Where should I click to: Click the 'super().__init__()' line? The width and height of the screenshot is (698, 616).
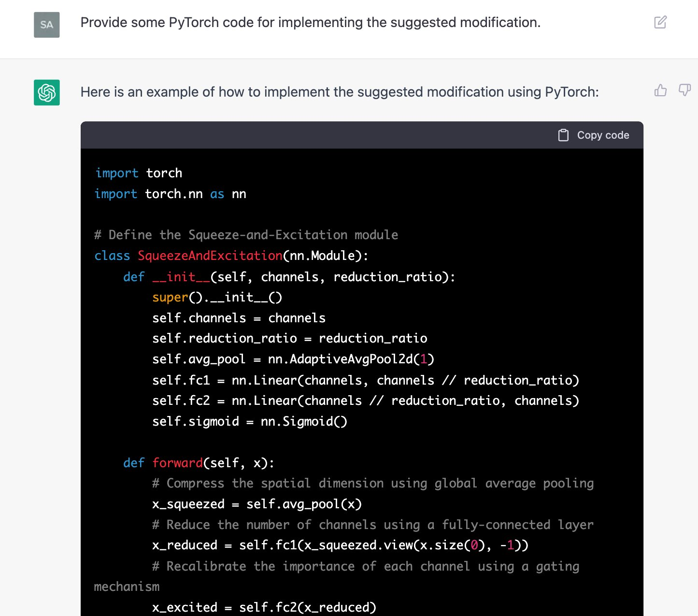pyautogui.click(x=217, y=297)
